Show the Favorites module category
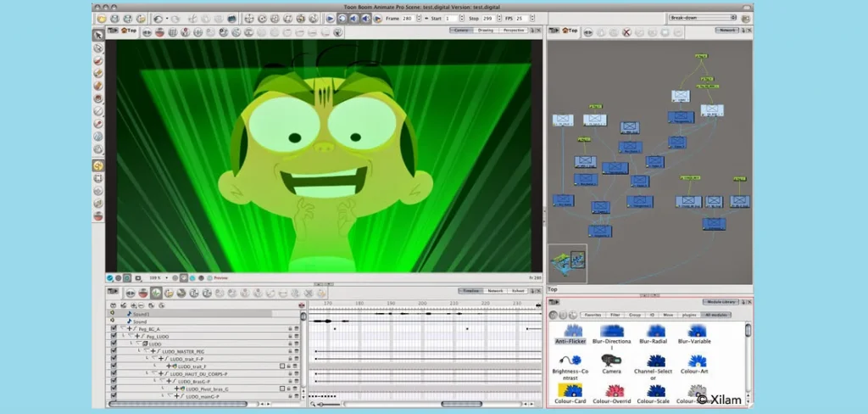Screen dimensions: 868x414 click(x=593, y=315)
